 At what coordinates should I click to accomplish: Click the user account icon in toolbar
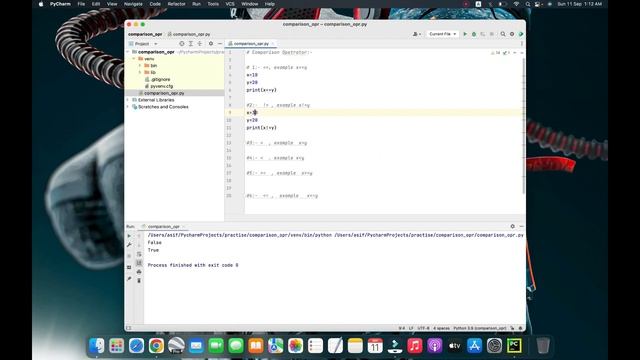pyautogui.click(x=416, y=34)
